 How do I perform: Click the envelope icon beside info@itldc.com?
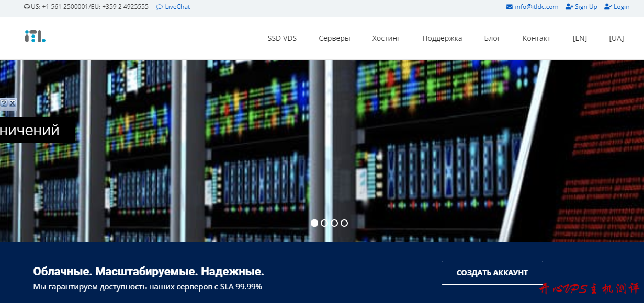[510, 7]
